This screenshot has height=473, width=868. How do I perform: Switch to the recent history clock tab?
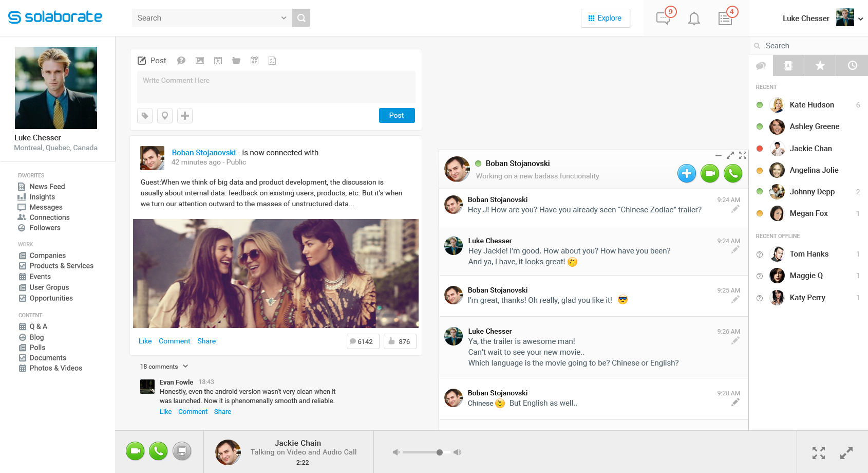point(852,65)
